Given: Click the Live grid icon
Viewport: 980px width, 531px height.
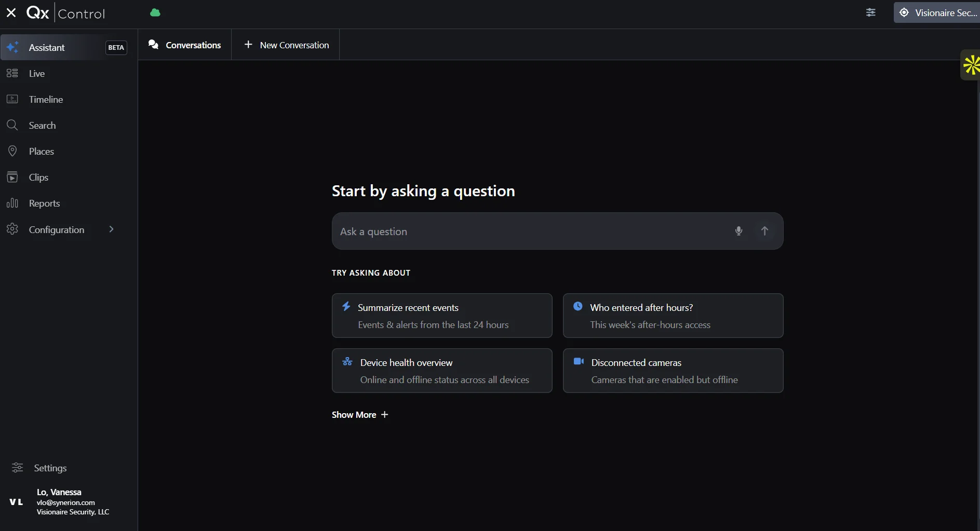Looking at the screenshot, I should [x=12, y=73].
